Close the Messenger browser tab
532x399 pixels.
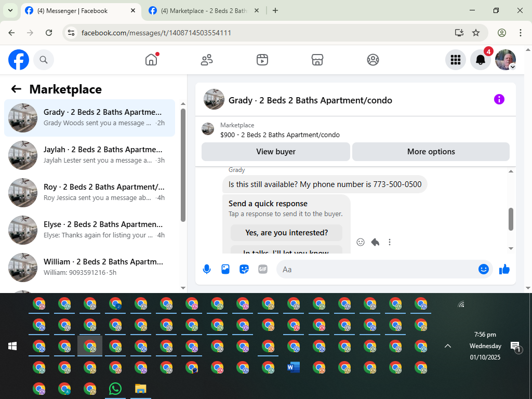tap(133, 10)
